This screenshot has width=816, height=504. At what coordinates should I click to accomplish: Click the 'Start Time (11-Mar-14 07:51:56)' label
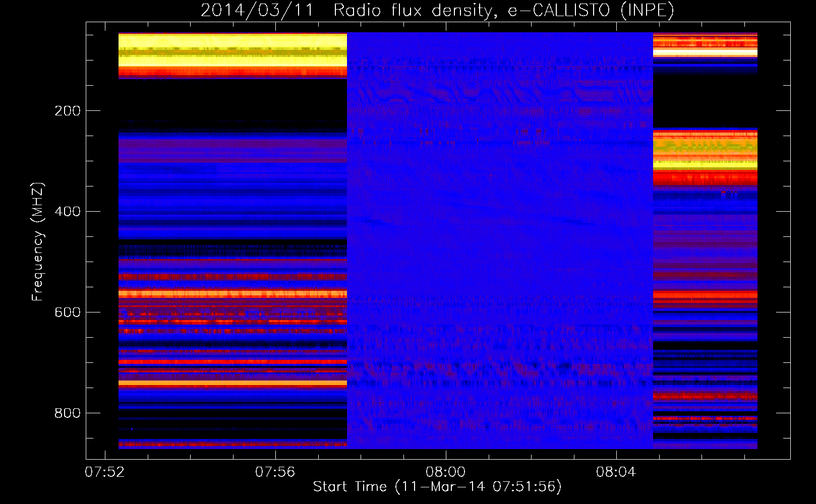[437, 487]
